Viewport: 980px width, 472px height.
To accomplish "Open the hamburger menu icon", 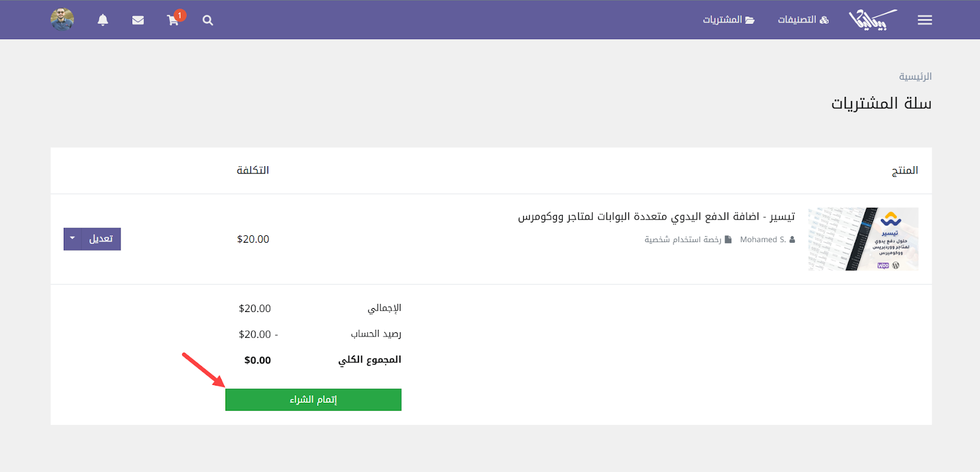I will click(x=924, y=20).
